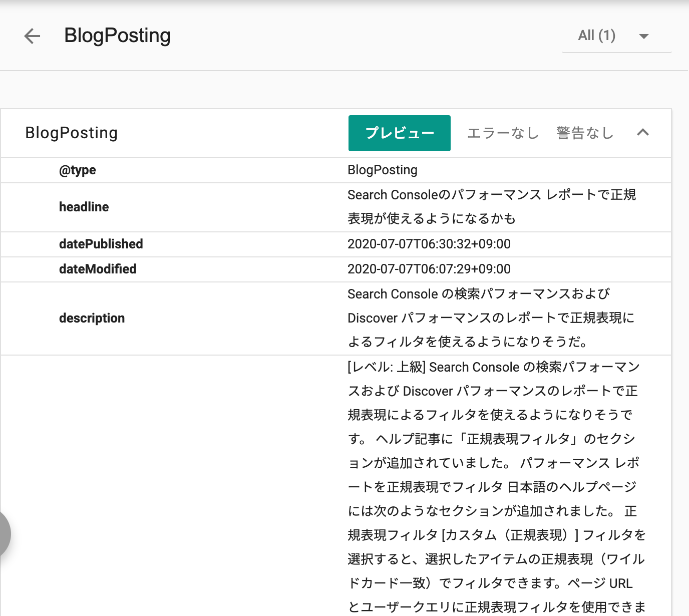
Task: Select the datePublished property label
Action: click(x=101, y=244)
